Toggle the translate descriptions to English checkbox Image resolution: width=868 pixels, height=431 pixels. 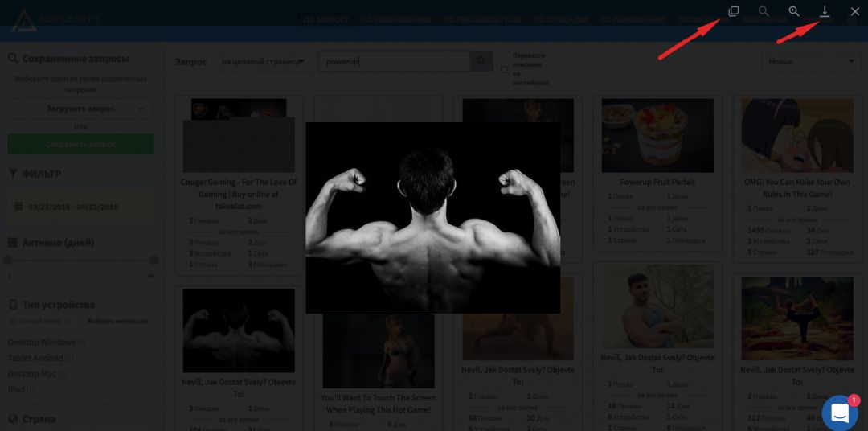(x=504, y=70)
